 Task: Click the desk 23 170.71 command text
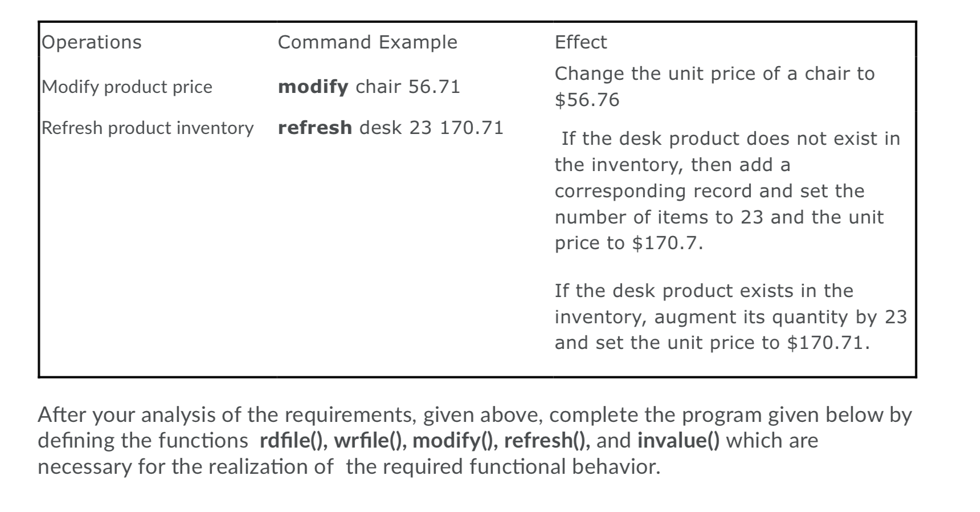point(431,128)
